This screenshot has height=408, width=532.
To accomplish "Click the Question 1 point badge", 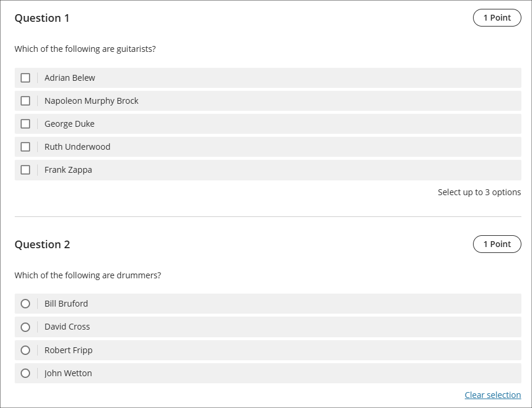I will point(497,18).
